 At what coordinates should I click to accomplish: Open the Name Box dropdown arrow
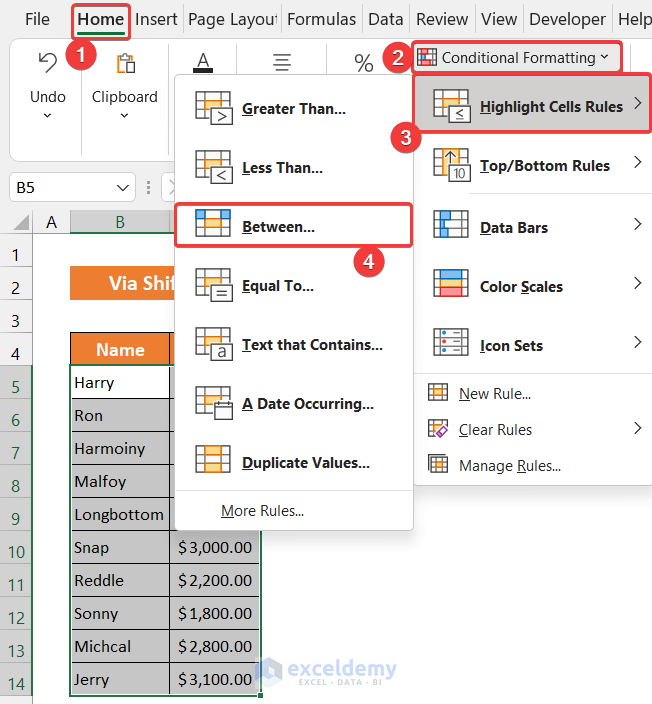(123, 188)
